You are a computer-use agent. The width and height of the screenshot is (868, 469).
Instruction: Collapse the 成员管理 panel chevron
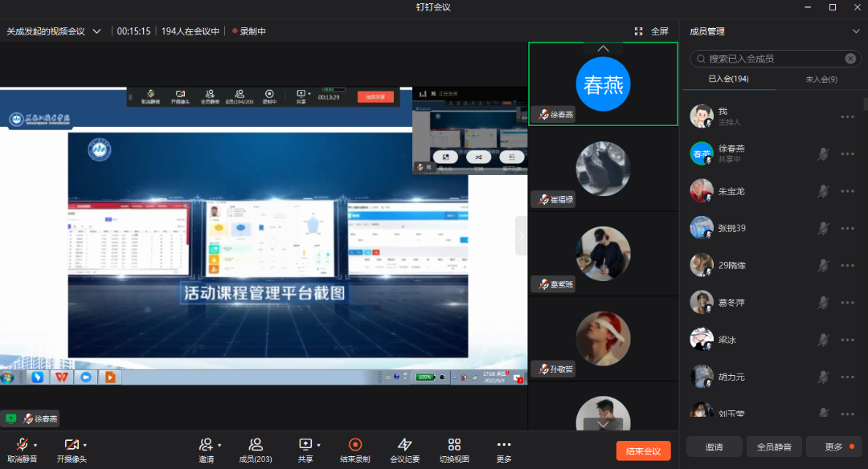(x=855, y=31)
